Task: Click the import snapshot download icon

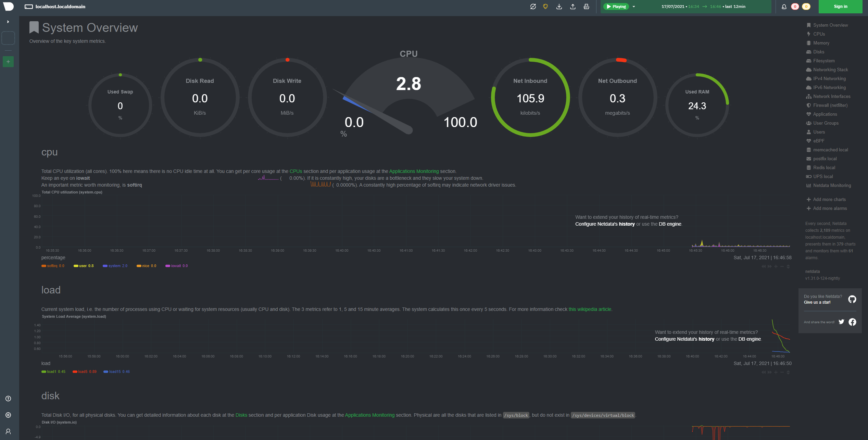Action: click(x=559, y=7)
